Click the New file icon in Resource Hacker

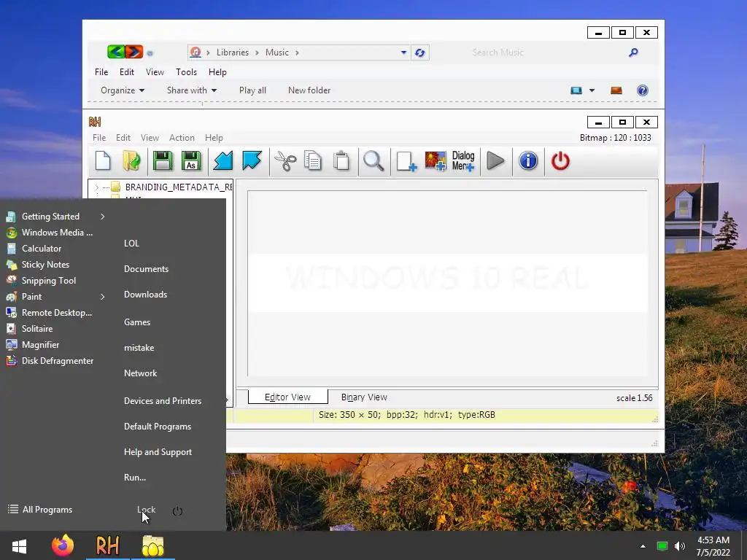[103, 161]
